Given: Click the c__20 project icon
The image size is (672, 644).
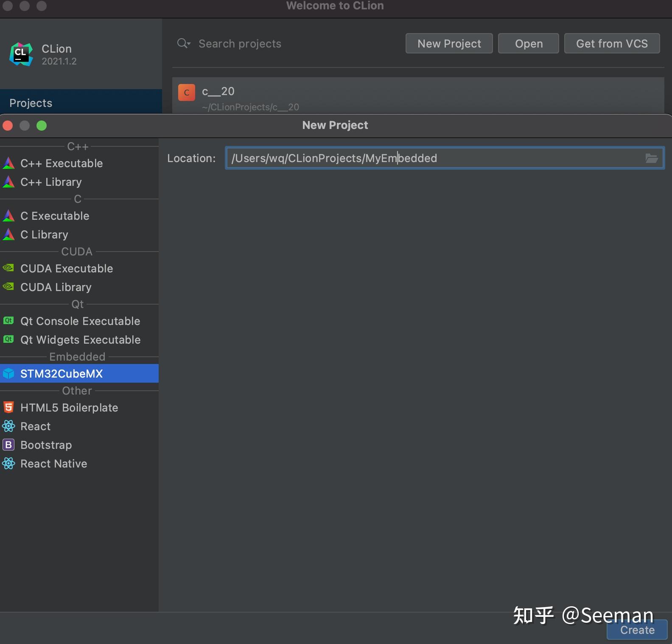Looking at the screenshot, I should (187, 92).
